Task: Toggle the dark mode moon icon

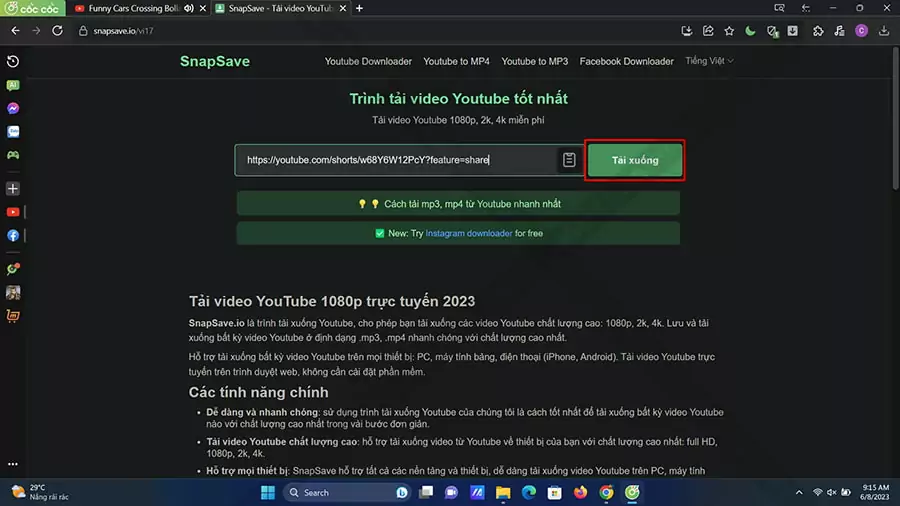Action: (x=750, y=31)
